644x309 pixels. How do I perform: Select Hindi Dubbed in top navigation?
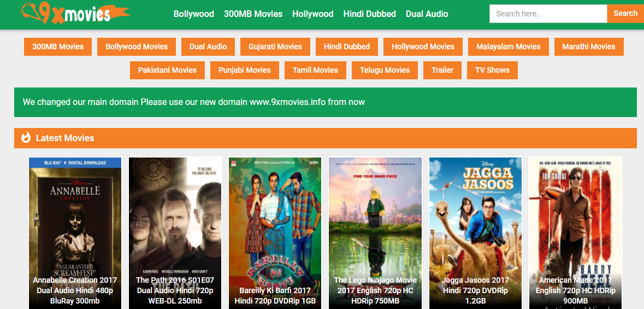(370, 14)
